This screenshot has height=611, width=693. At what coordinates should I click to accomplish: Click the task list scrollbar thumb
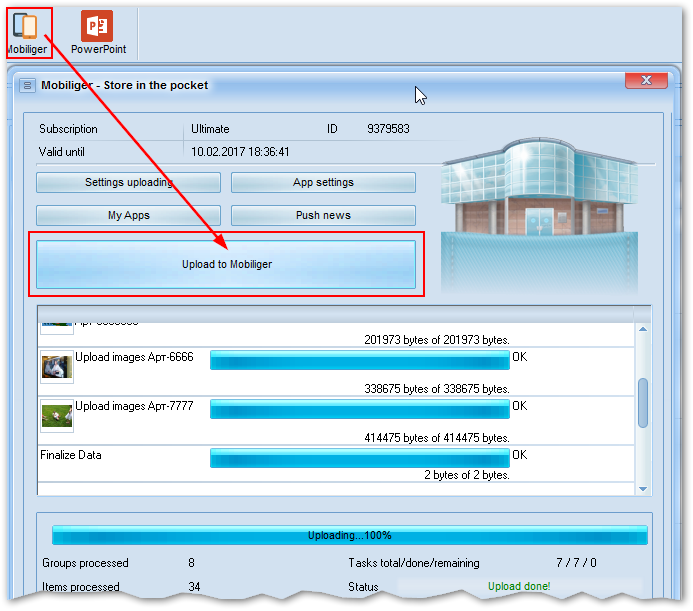coord(643,402)
